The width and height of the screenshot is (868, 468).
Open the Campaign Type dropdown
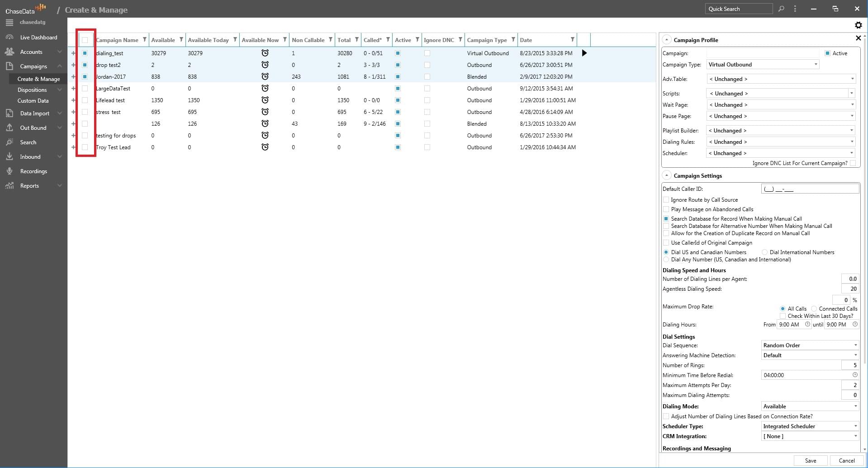[x=763, y=65]
